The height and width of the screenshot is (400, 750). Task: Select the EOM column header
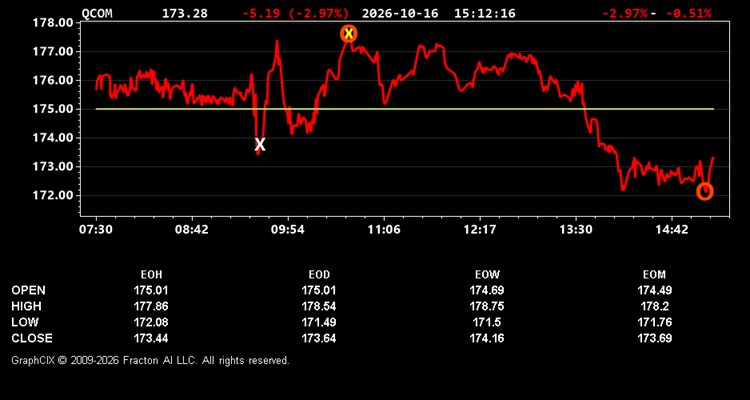point(654,275)
